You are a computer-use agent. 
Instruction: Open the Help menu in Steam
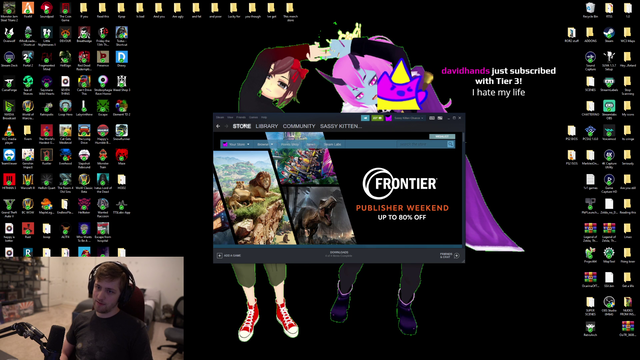pyautogui.click(x=264, y=117)
